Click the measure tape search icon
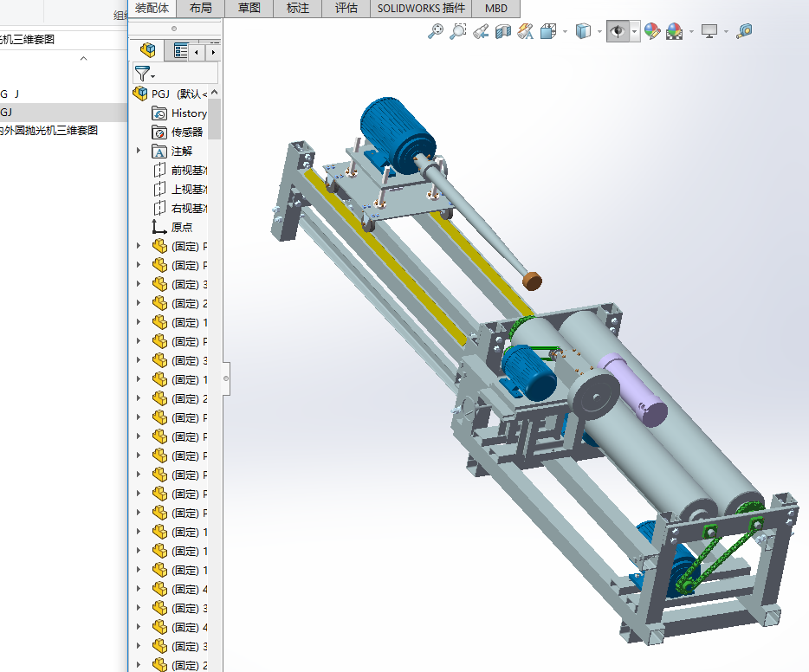The height and width of the screenshot is (672, 809). click(x=744, y=31)
